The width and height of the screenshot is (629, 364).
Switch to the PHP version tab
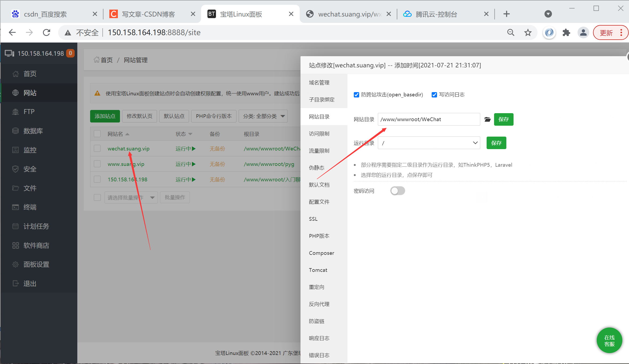[x=319, y=236]
